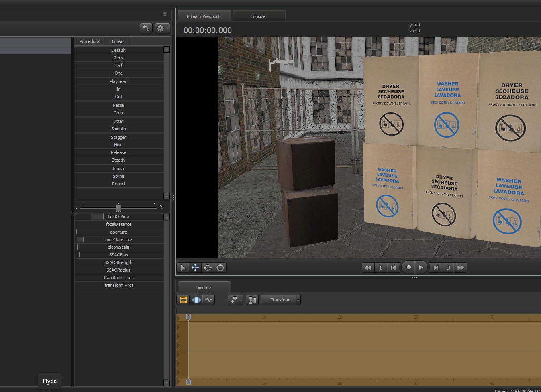The image size is (541, 392).
Task: Click the playhead marker on the timeline
Action: [188, 317]
